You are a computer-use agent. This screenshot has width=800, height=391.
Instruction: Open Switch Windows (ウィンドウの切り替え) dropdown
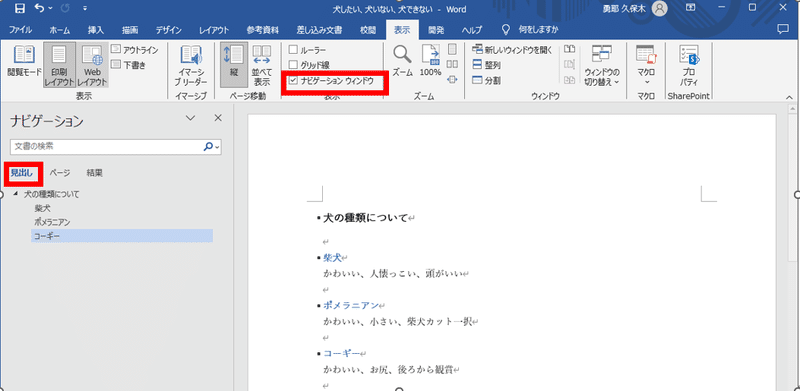pos(602,65)
